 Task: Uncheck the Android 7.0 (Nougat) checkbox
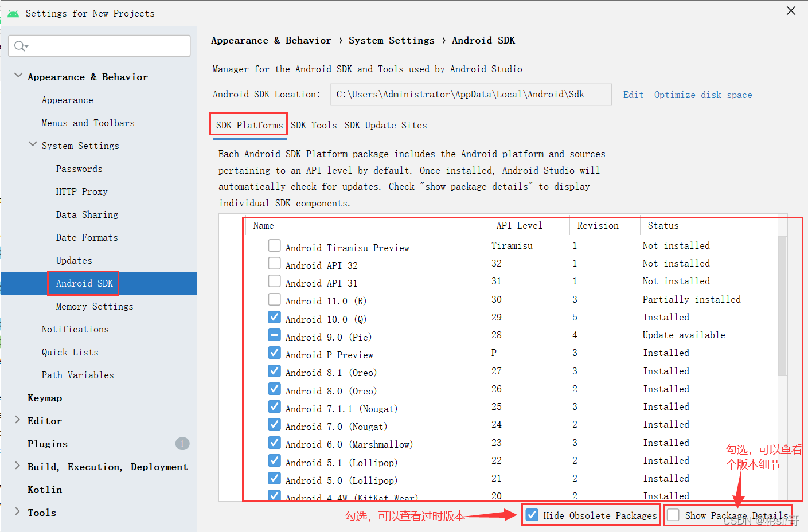click(275, 424)
